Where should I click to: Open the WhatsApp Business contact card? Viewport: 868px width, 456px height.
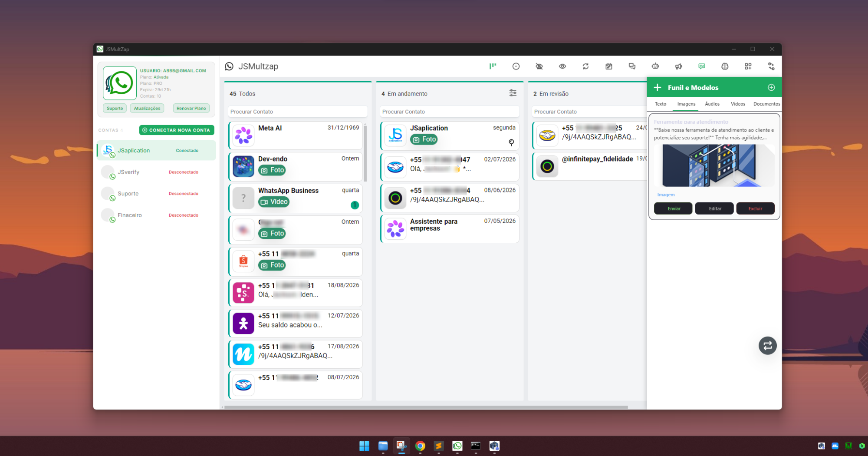coord(296,198)
